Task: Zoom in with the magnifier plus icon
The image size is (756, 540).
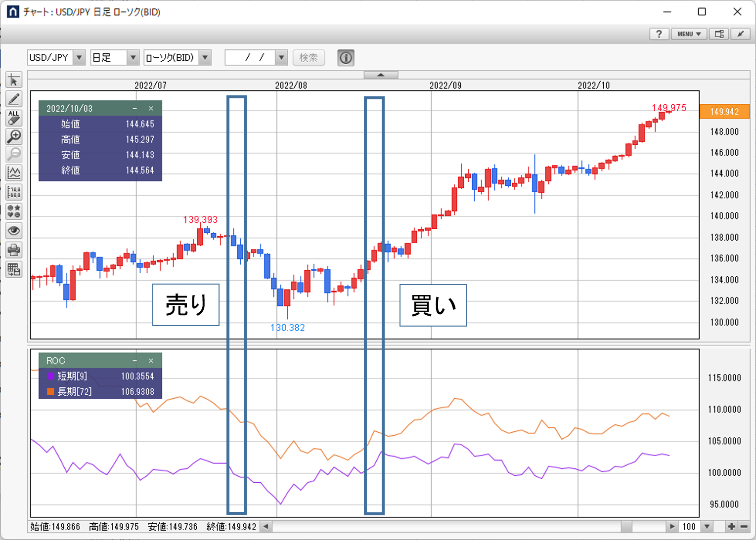Action: point(14,136)
